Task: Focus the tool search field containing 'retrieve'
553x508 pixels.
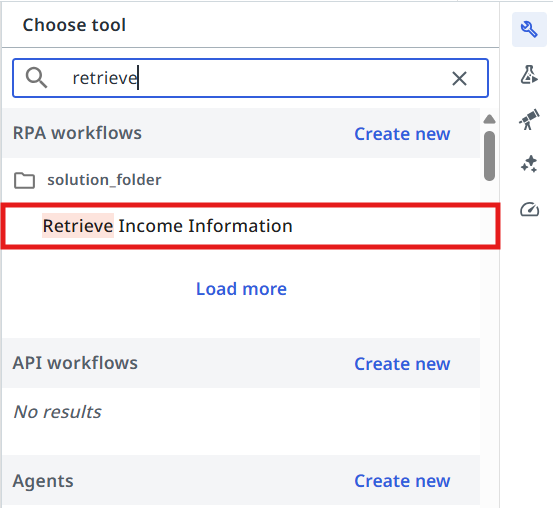Action: [x=250, y=78]
